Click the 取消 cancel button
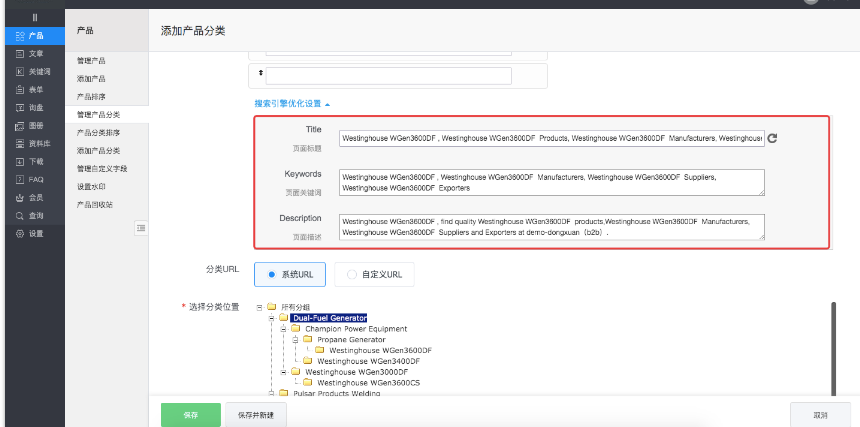Image resolution: width=860 pixels, height=427 pixels. point(820,414)
